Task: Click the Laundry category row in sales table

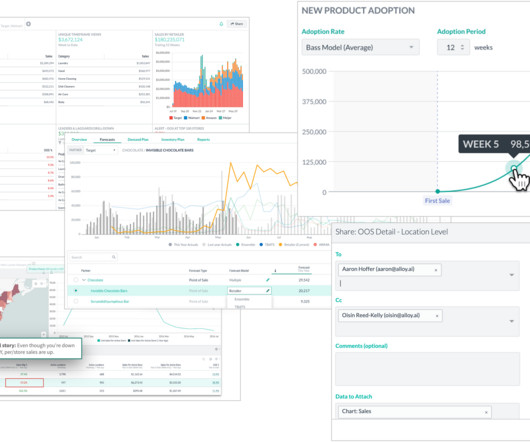Action: click(104, 63)
